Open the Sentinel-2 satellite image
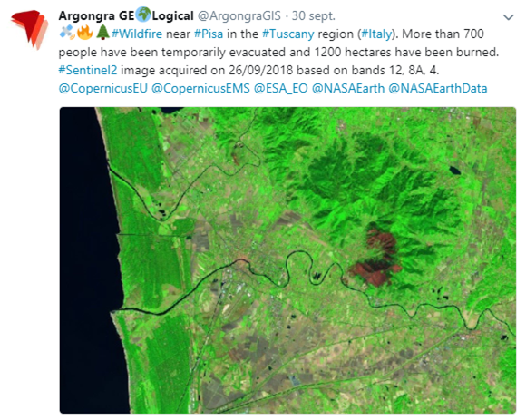Viewport: 526px width, 420px height. tap(287, 260)
